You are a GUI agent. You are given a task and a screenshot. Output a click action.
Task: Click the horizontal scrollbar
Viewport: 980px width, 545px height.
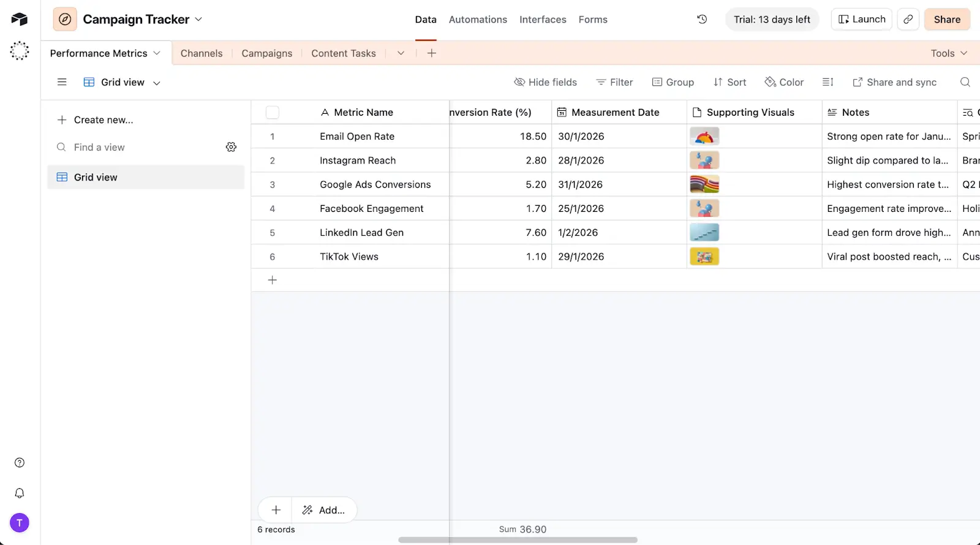pos(518,540)
